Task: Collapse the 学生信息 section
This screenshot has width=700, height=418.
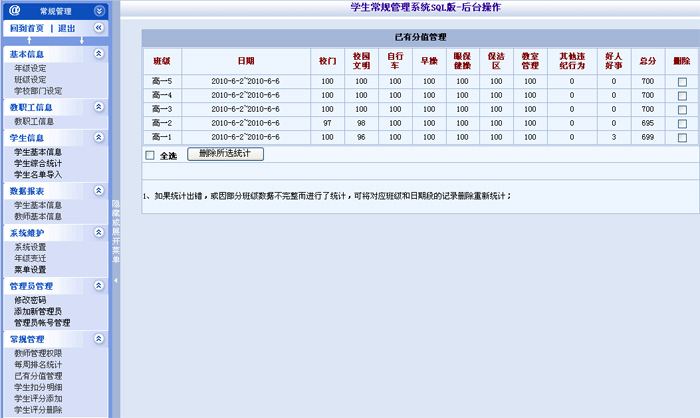Action: click(x=98, y=137)
